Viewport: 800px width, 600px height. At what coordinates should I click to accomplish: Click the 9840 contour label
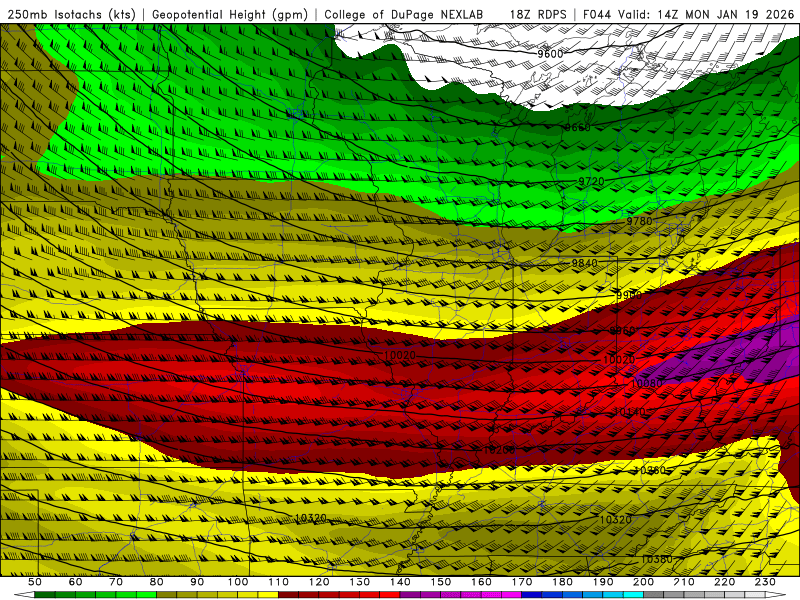pos(584,263)
